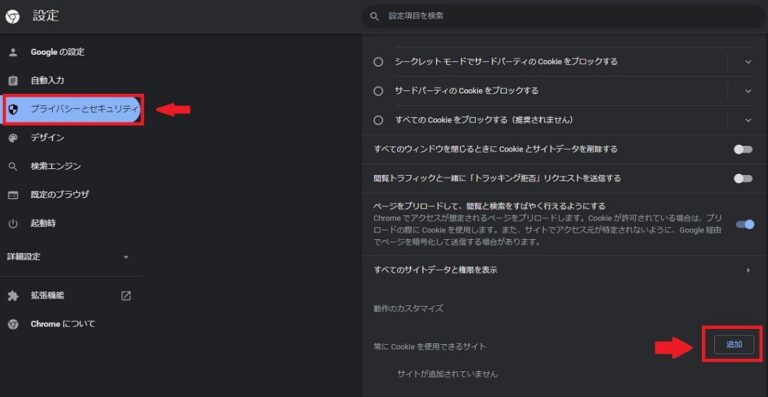Expand the 詳細設定 section in sidebar

[69, 257]
